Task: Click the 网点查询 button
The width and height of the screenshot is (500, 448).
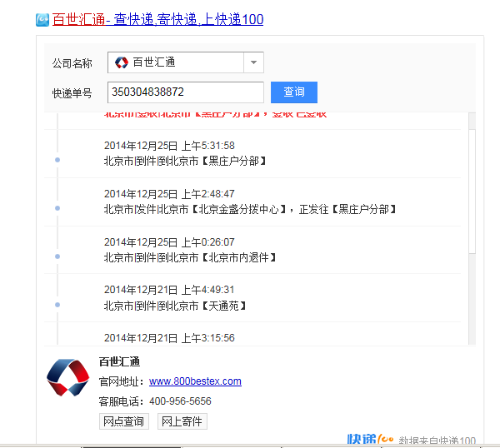Action: 123,421
